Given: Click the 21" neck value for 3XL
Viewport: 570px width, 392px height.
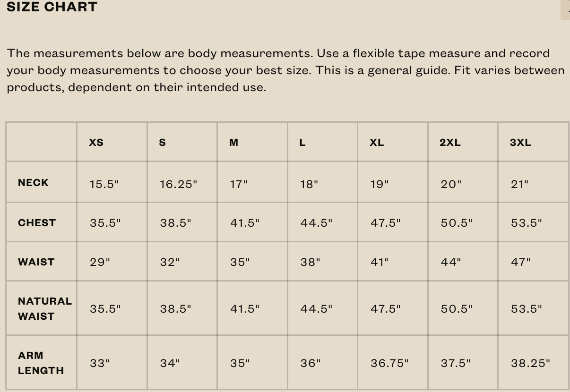Looking at the screenshot, I should pyautogui.click(x=519, y=184).
